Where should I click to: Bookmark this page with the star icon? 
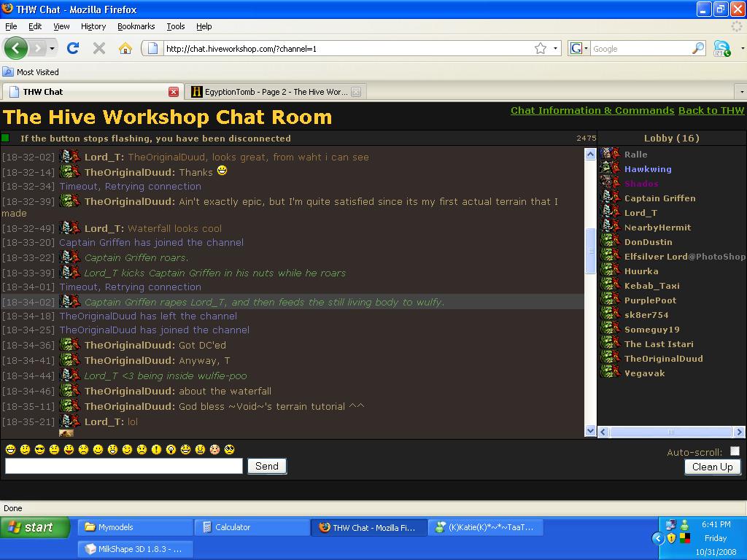[541, 48]
